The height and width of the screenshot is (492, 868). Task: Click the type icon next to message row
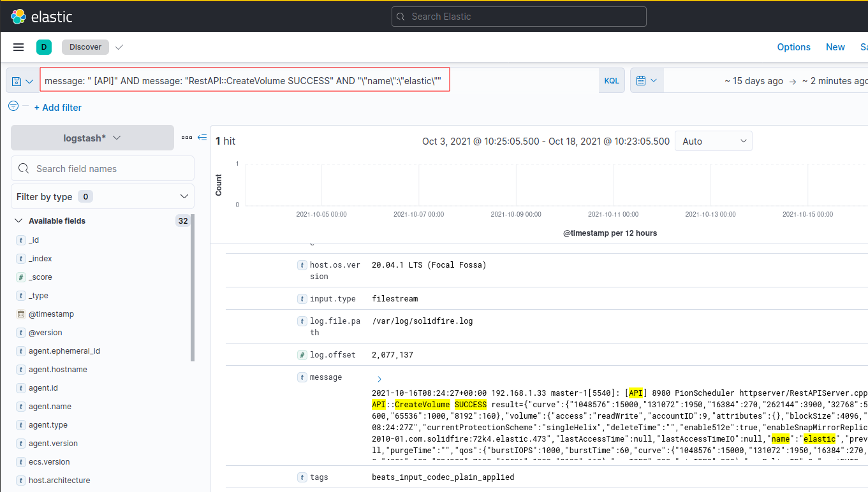coord(302,377)
